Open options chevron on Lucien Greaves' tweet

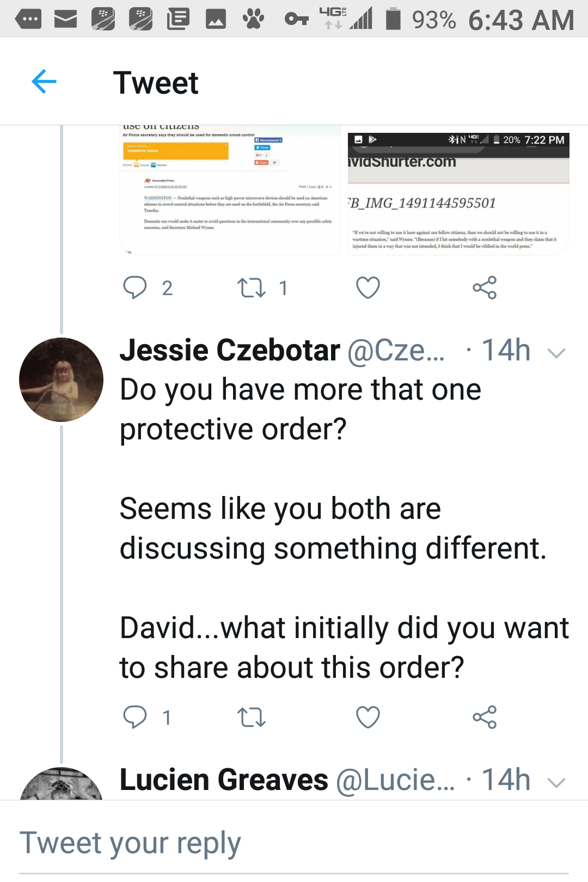coord(556,783)
